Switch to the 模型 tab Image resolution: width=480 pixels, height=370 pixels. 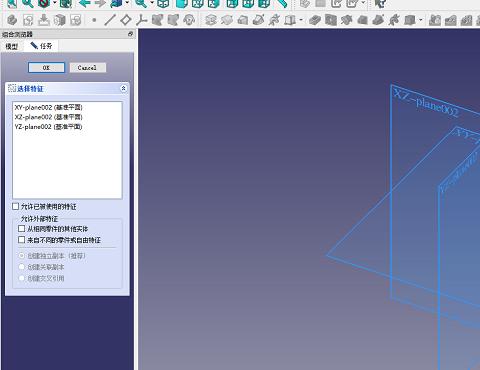pyautogui.click(x=12, y=46)
